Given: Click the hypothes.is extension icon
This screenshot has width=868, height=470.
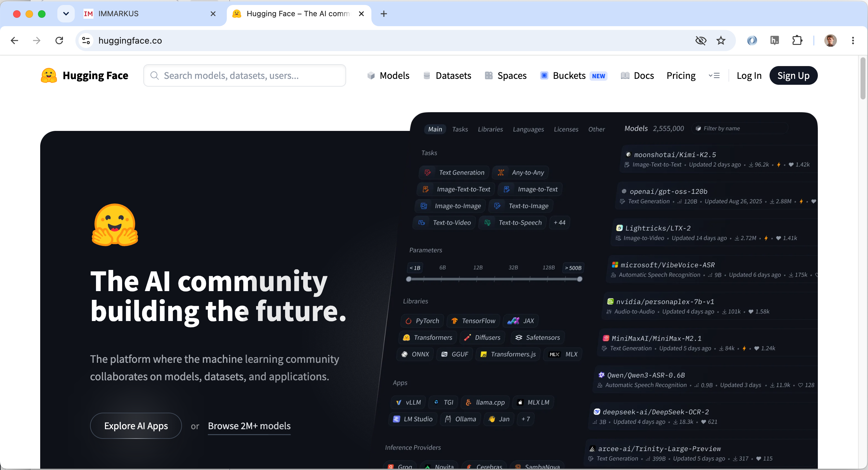Looking at the screenshot, I should [x=774, y=41].
